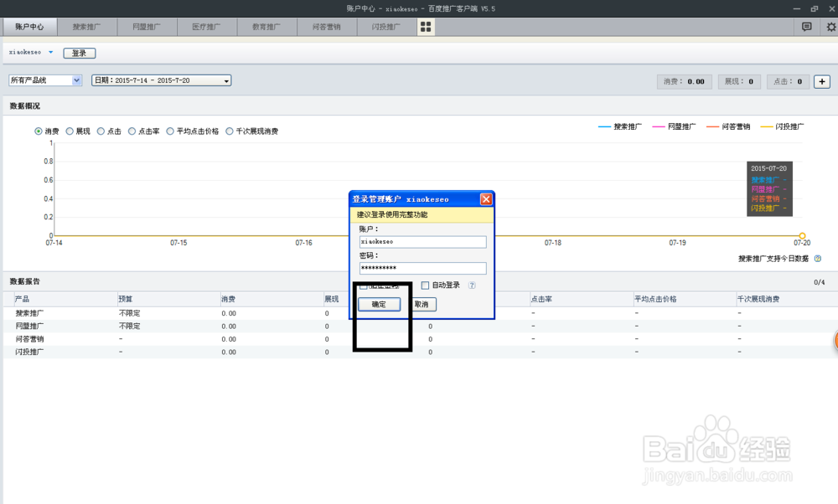The width and height of the screenshot is (838, 504).
Task: Confirm login with the 确定 button
Action: click(x=379, y=304)
